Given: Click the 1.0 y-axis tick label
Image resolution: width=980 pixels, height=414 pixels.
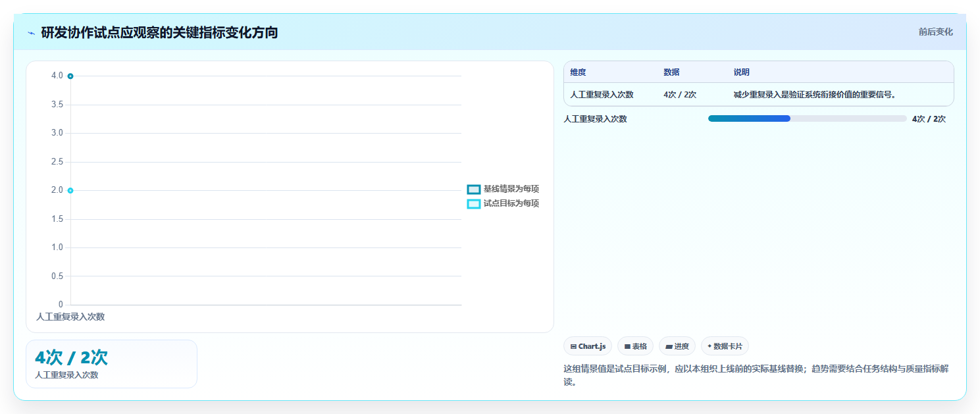Looking at the screenshot, I should (x=57, y=247).
